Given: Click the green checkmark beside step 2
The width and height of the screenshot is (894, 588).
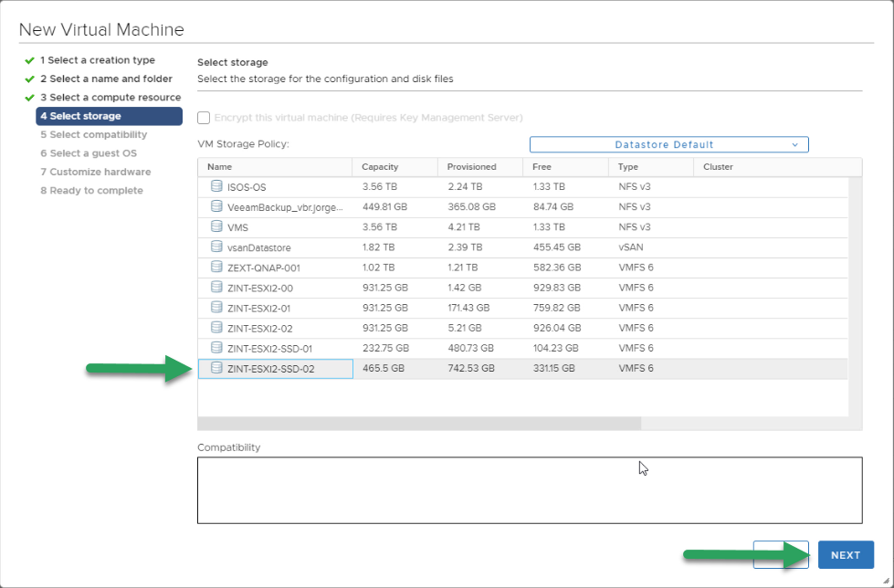Looking at the screenshot, I should 29,79.
